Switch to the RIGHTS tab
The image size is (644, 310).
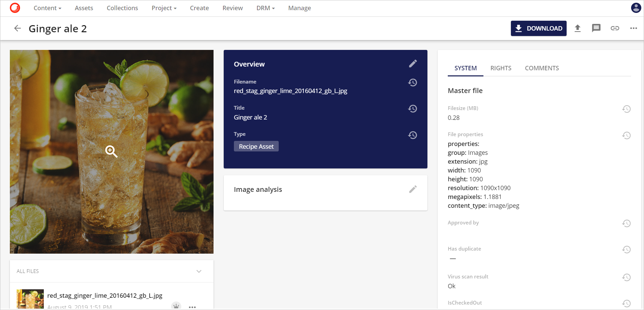(x=501, y=68)
